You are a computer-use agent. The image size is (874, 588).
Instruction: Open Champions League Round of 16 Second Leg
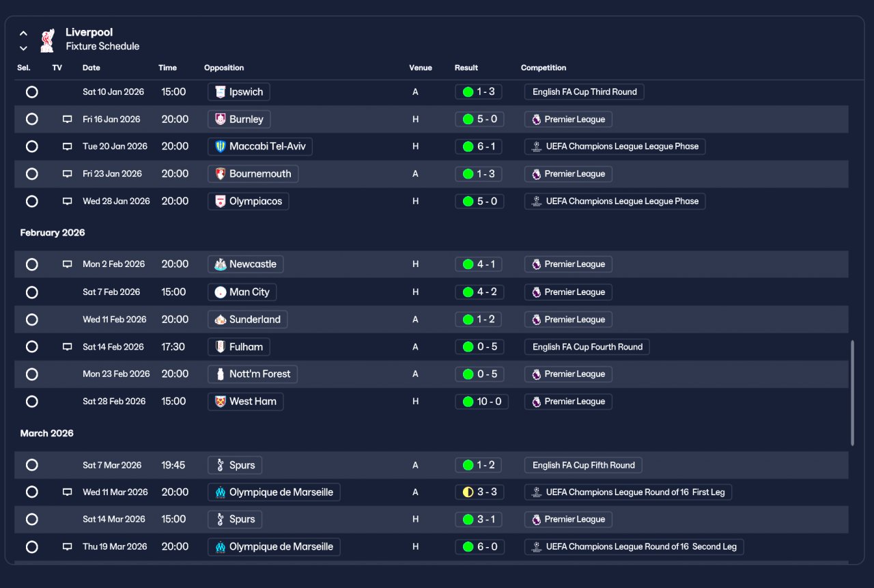(634, 547)
